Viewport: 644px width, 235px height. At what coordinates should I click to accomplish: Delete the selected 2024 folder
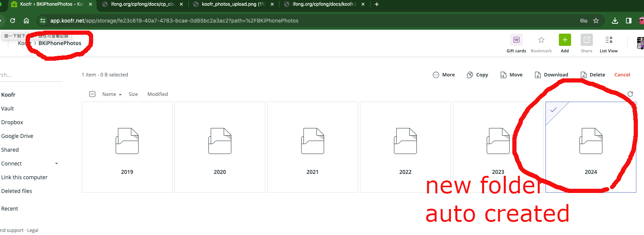[593, 75]
